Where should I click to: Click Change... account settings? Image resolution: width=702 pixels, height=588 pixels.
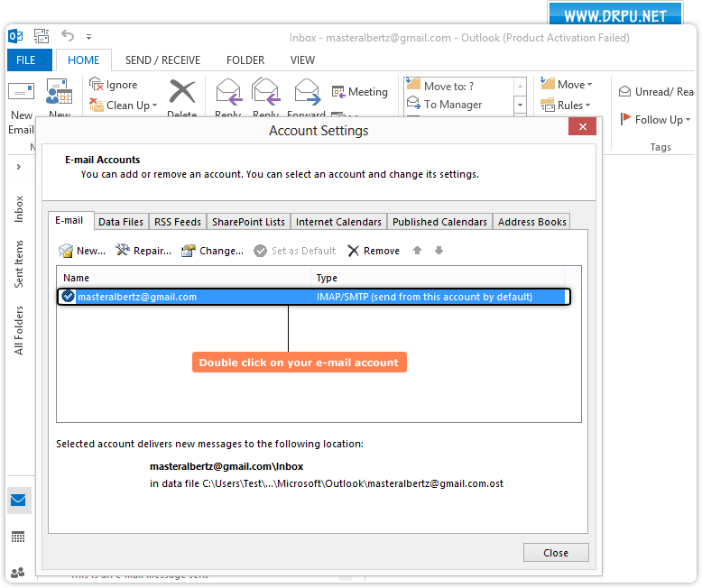tap(213, 251)
